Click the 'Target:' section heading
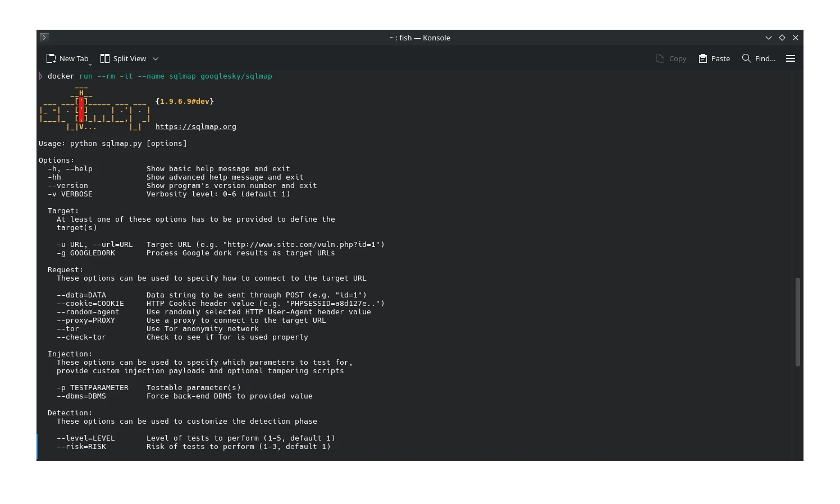840x504 pixels. pyautogui.click(x=63, y=211)
